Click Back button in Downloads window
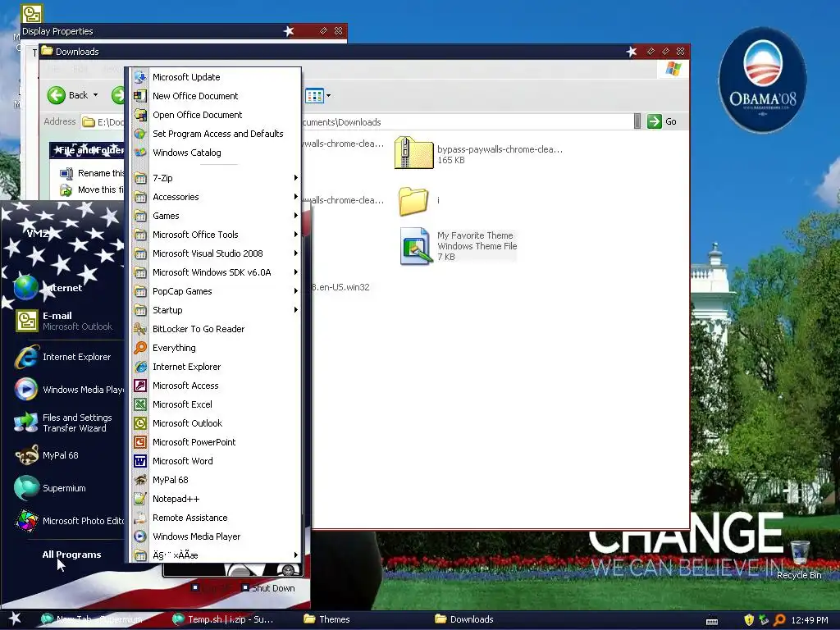This screenshot has height=630, width=840. 67,95
